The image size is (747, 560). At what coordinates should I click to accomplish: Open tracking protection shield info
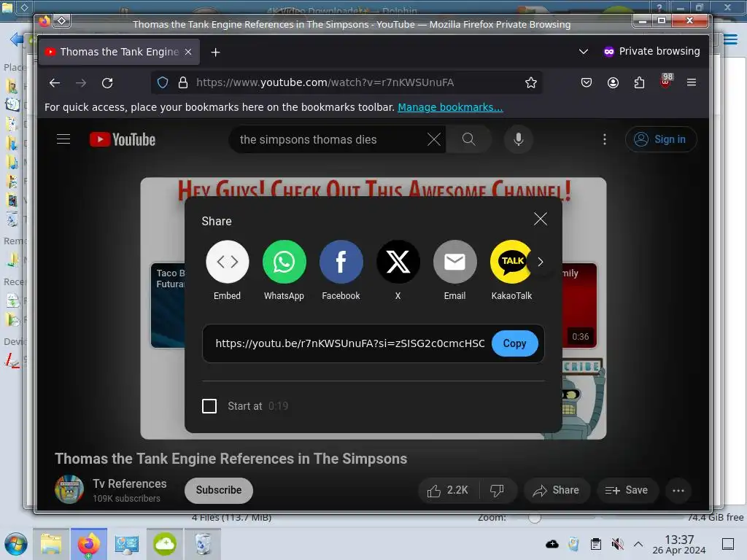tap(163, 82)
